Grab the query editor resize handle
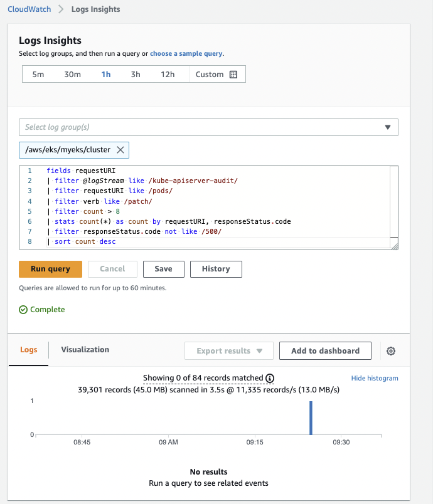This screenshot has height=504, width=433. (395, 246)
